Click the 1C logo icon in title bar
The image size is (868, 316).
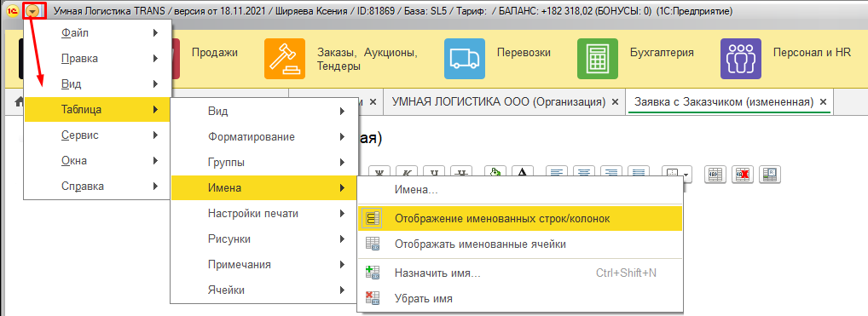tap(12, 11)
